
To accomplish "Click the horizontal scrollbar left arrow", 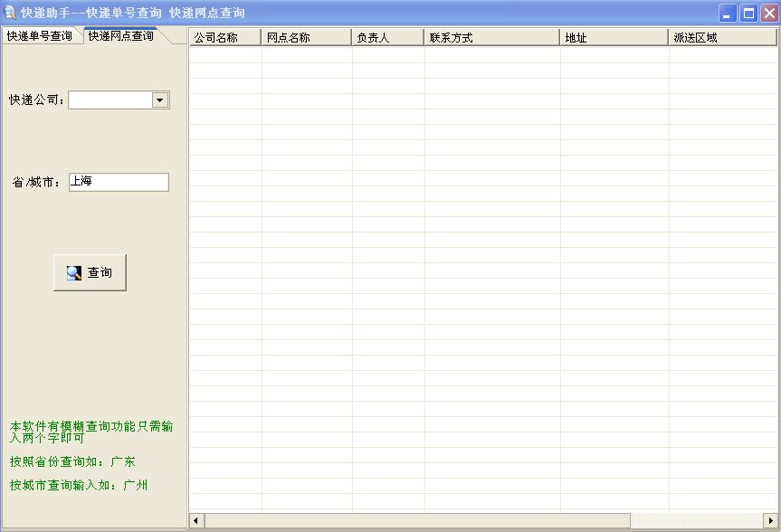I will tap(196, 521).
